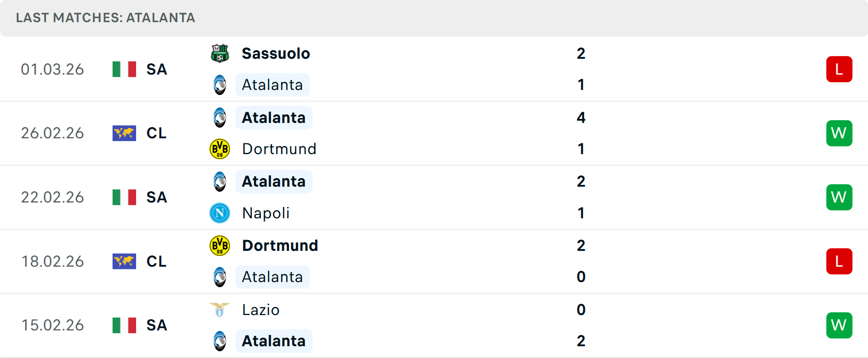The height and width of the screenshot is (358, 868).
Task: Click the green W badge for the Napoli match
Action: 839,198
